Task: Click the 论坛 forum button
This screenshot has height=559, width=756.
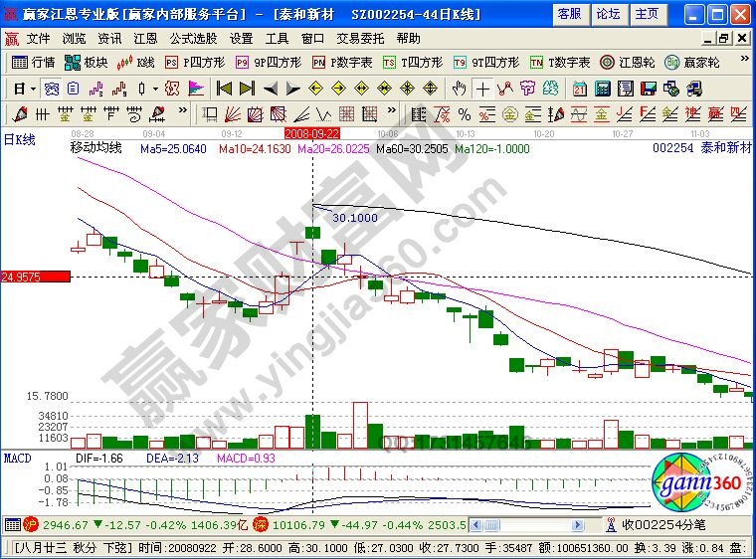Action: click(607, 13)
